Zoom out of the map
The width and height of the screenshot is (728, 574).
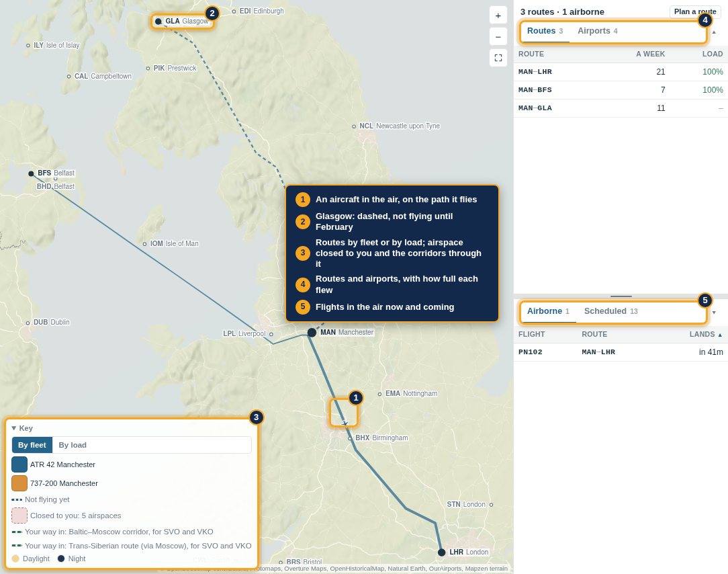click(x=498, y=37)
